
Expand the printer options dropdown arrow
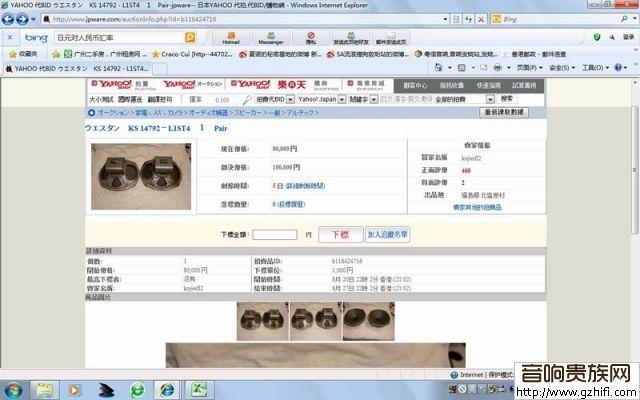[x=509, y=68]
